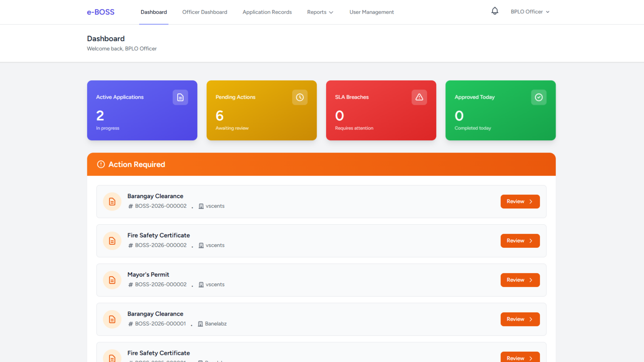644x362 pixels.
Task: Click building icon next to Banelabz
Action: coord(200,324)
